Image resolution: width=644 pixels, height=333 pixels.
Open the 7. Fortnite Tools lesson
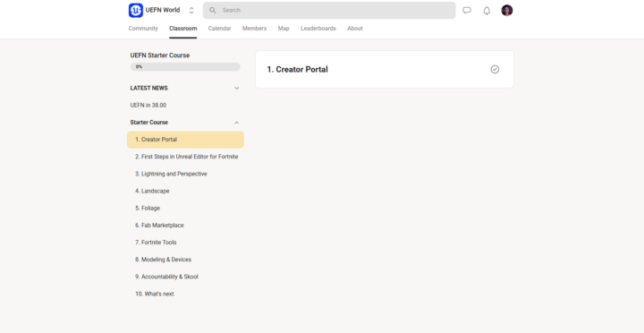pyautogui.click(x=156, y=243)
